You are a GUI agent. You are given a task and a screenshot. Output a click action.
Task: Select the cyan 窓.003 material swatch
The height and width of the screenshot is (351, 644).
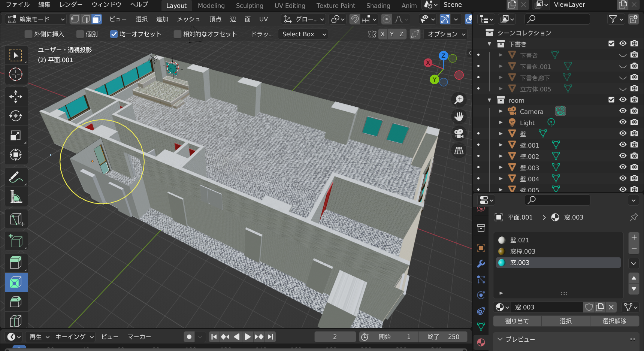pyautogui.click(x=502, y=263)
